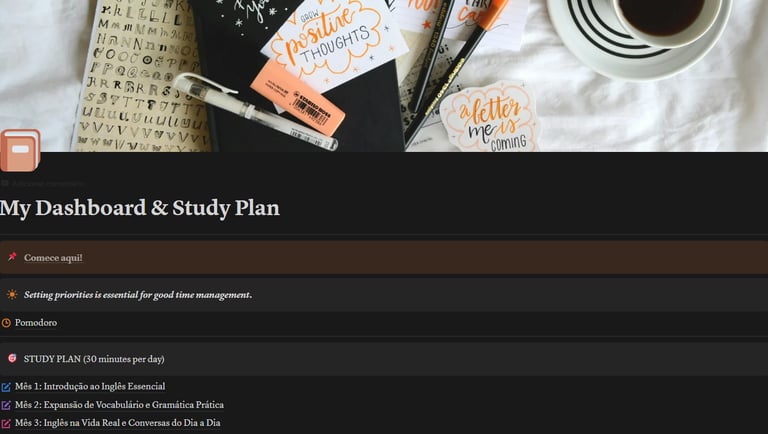This screenshot has height=434, width=768.
Task: Open Mês 3: Inglês na Vida Real page
Action: coord(118,422)
